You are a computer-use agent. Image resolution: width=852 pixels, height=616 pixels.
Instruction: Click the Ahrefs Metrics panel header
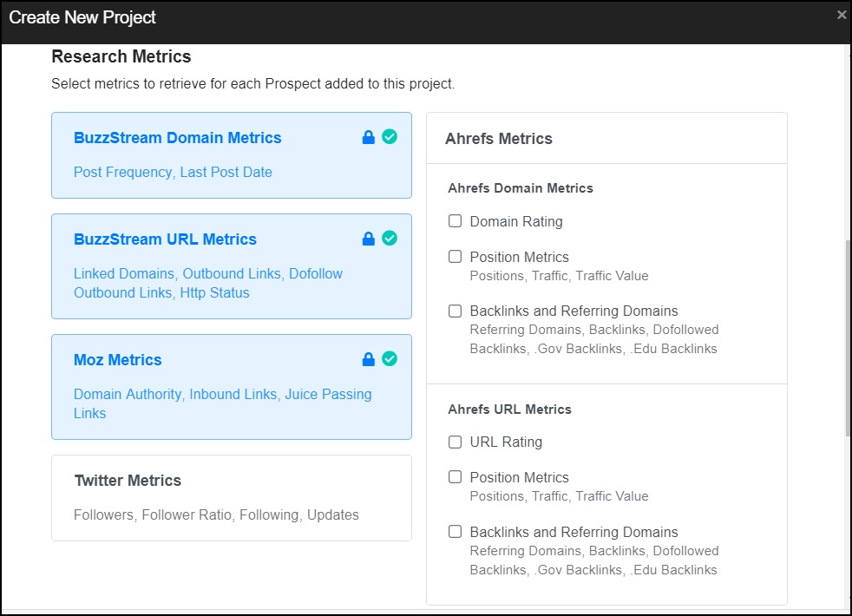(606, 139)
